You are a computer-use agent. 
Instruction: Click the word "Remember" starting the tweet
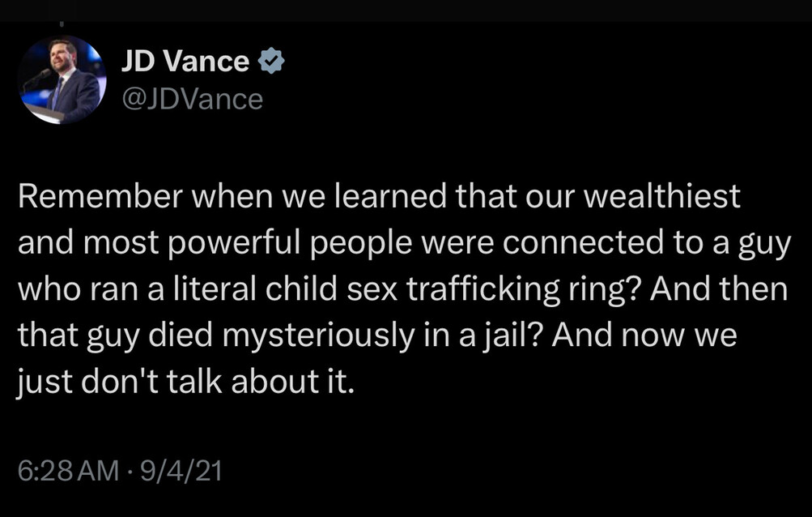tap(100, 196)
